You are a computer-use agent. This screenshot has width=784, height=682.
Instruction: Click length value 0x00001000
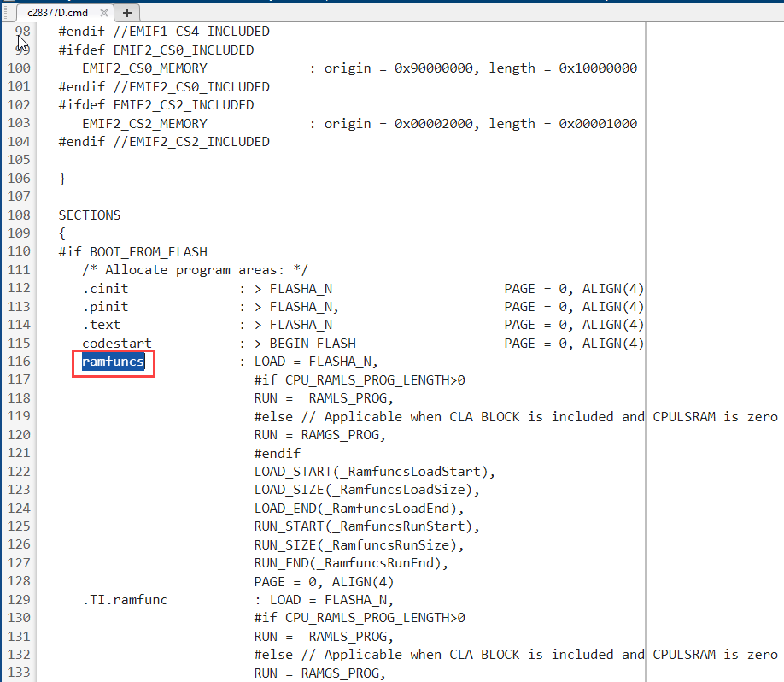point(598,124)
